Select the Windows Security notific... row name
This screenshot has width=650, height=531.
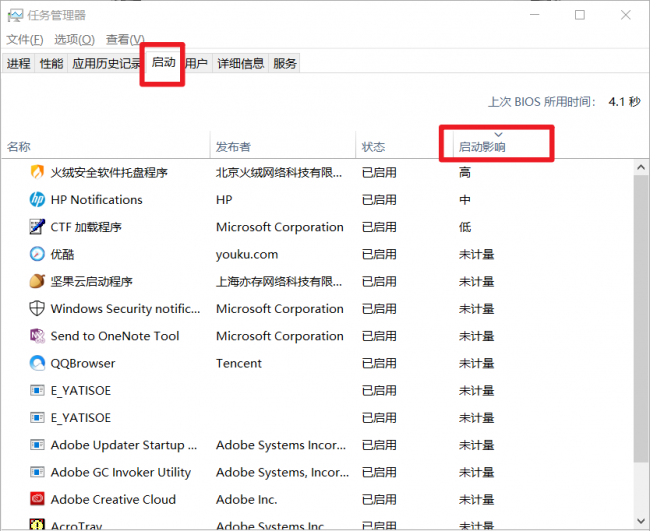click(x=125, y=309)
